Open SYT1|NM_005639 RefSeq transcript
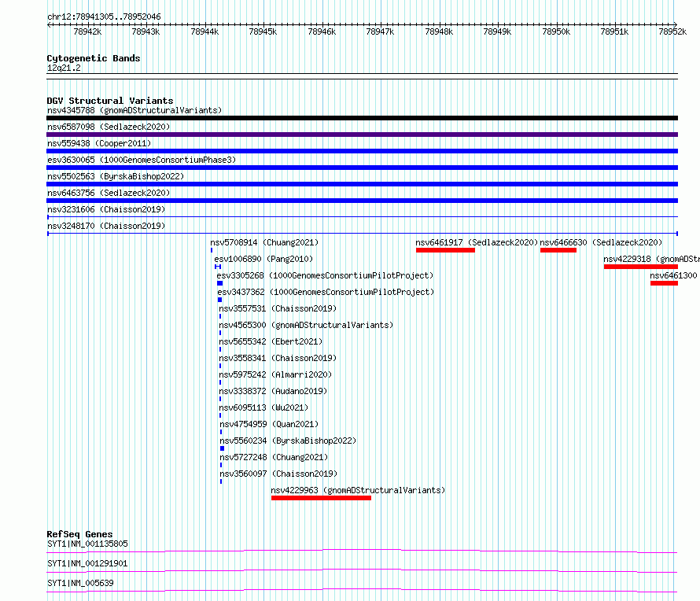The width and height of the screenshot is (700, 601). point(80,583)
